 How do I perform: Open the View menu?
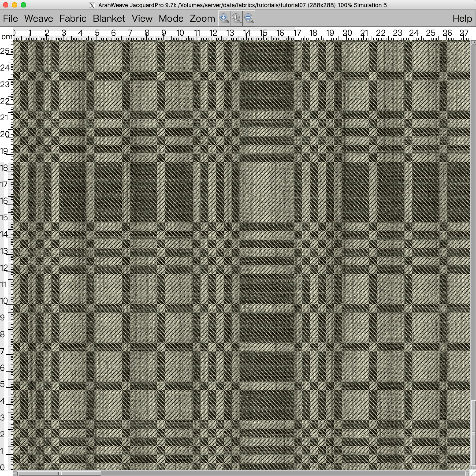pyautogui.click(x=142, y=19)
